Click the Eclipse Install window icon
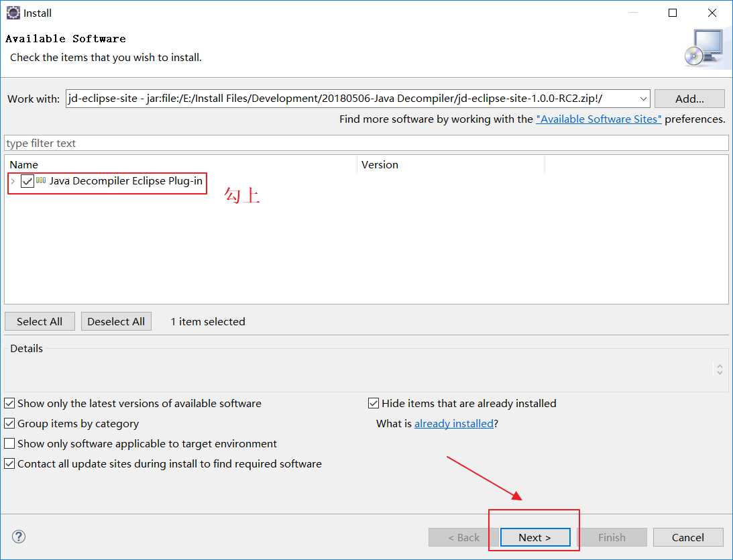 (13, 13)
